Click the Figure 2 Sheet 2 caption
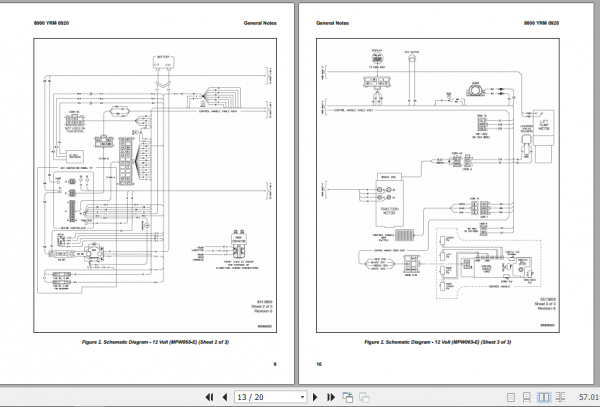Screen dimensions: 600x407 (x=155, y=342)
